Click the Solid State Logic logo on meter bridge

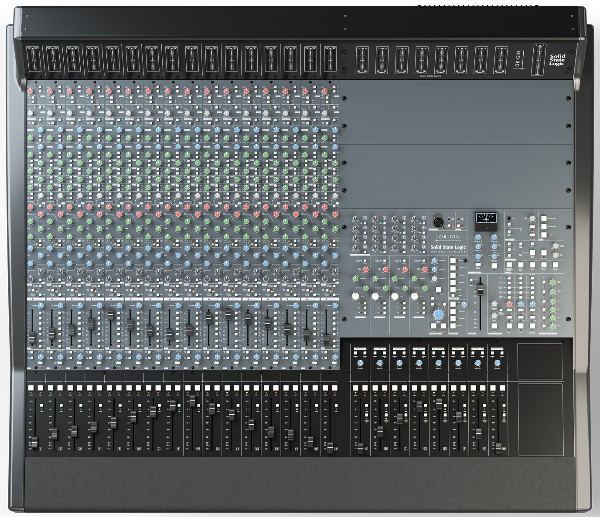(557, 60)
